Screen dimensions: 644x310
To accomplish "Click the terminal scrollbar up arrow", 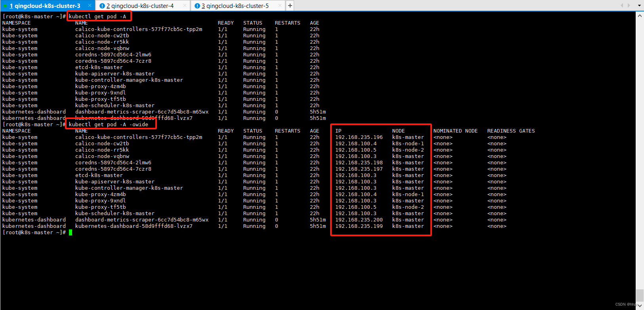I will point(640,16).
